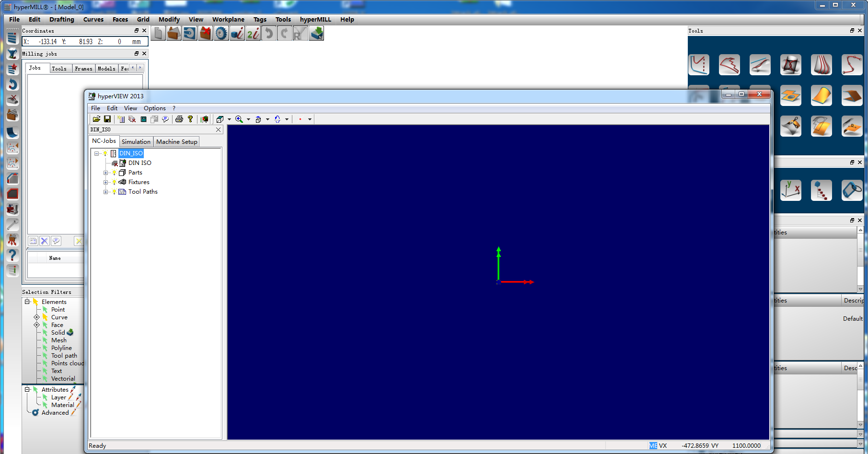
Task: Click the view cube icon in hyperVIEW toolbar
Action: (220, 119)
